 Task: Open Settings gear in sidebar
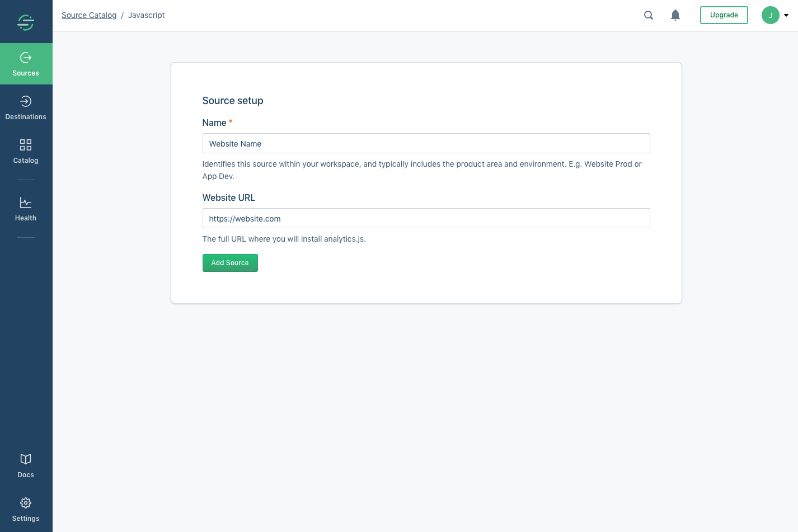point(26,509)
